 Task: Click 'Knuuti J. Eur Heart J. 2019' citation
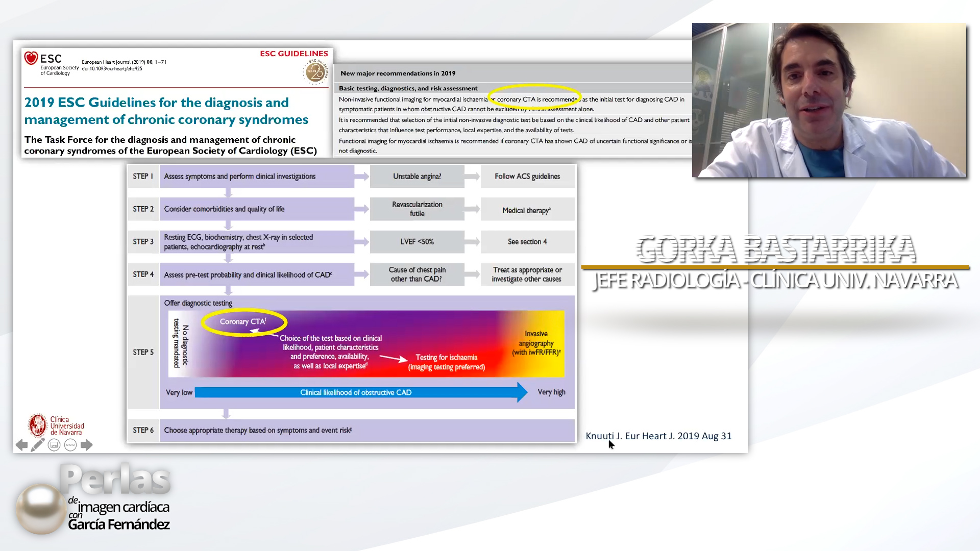tap(658, 436)
